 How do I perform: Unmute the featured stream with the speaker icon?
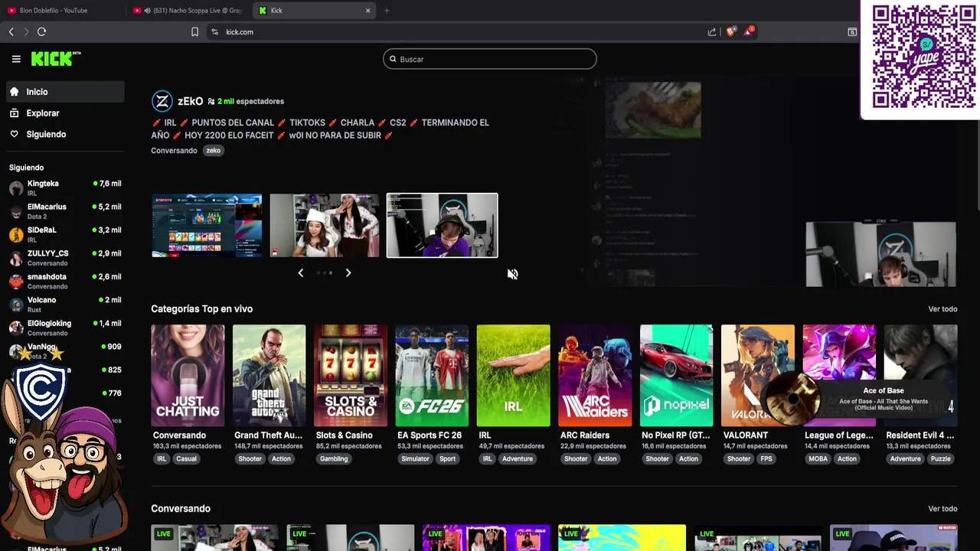(x=512, y=274)
